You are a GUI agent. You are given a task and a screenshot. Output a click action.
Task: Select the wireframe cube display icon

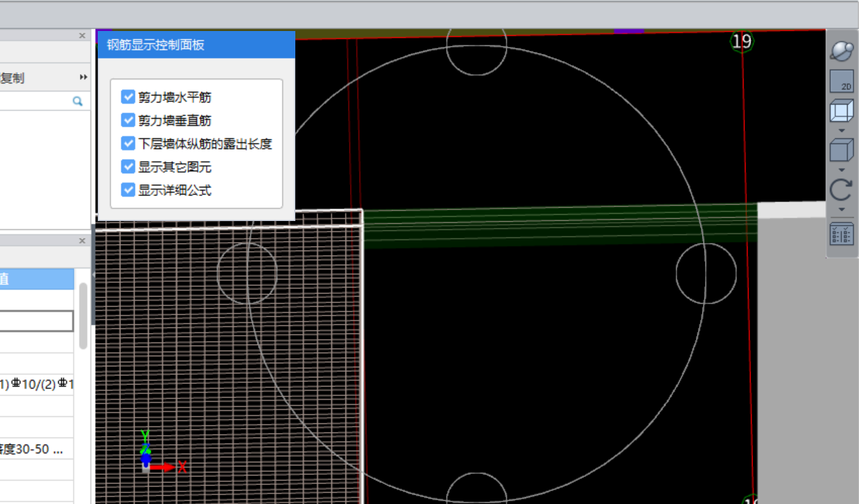point(841,111)
